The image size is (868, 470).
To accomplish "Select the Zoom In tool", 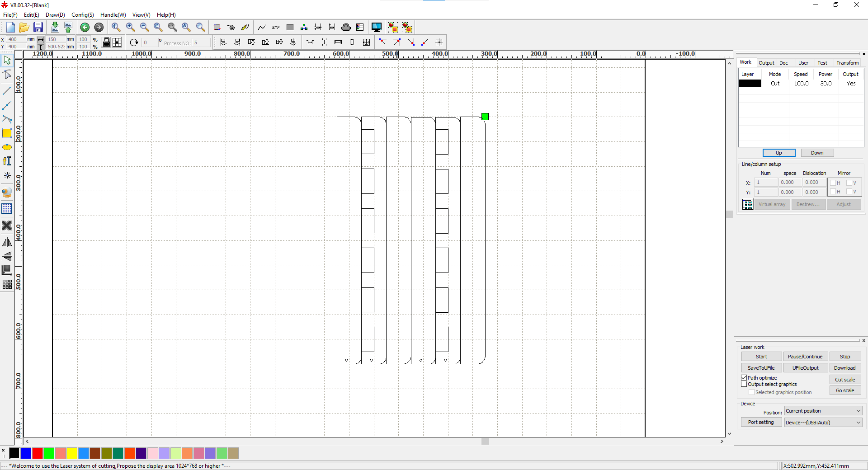I will [x=130, y=27].
